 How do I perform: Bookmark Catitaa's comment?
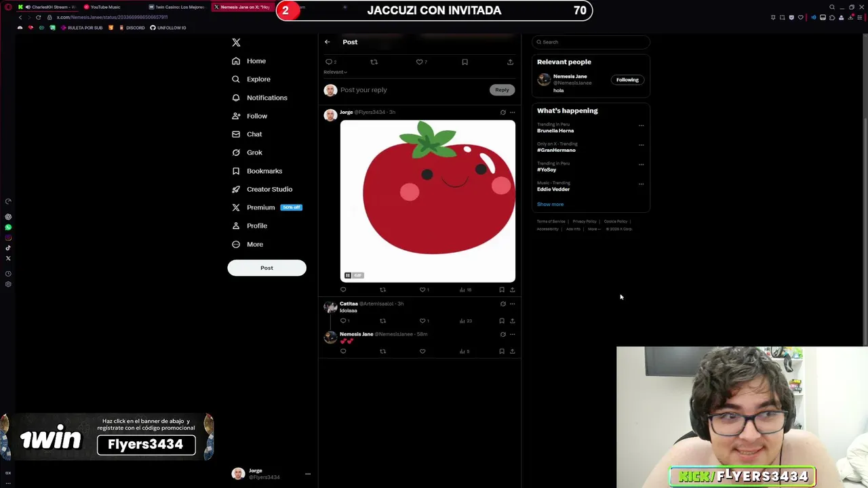(x=502, y=321)
